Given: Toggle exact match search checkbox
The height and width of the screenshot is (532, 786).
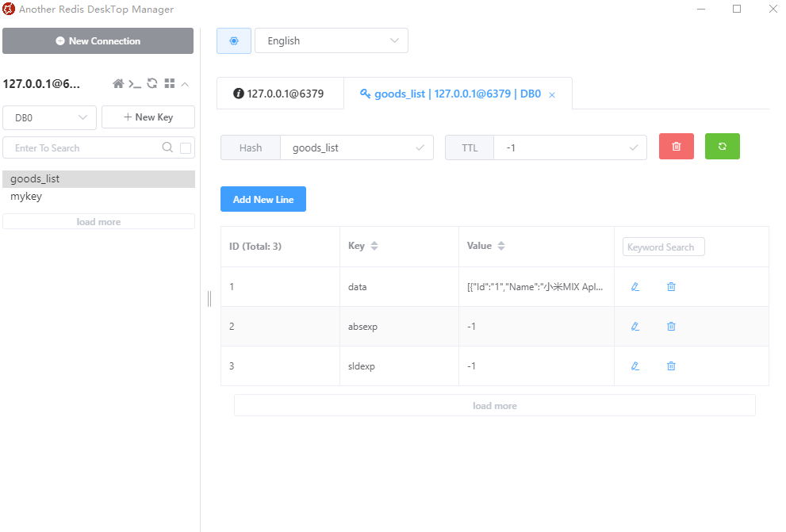Looking at the screenshot, I should click(x=186, y=147).
